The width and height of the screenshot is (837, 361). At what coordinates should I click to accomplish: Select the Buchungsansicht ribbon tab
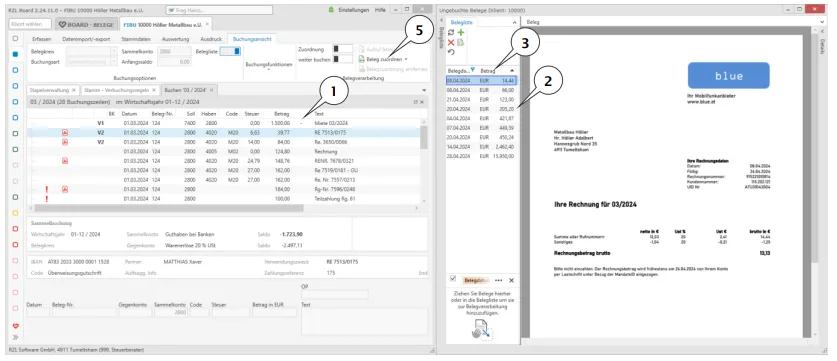[x=252, y=39]
